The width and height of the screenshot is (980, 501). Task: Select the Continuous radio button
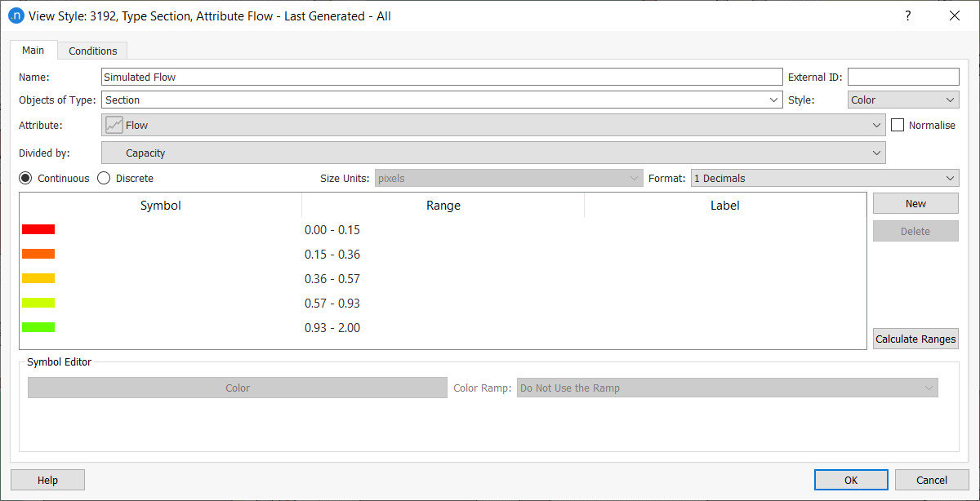pos(26,178)
